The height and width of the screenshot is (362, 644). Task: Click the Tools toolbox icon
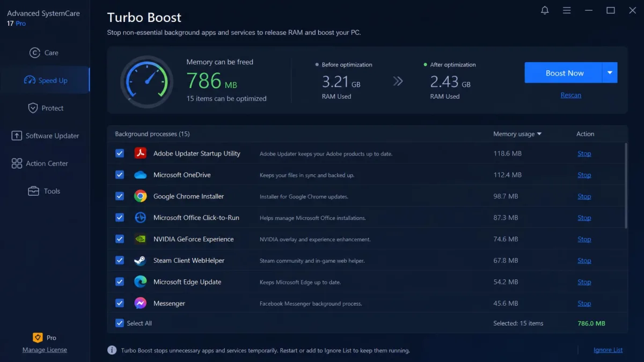tap(33, 191)
